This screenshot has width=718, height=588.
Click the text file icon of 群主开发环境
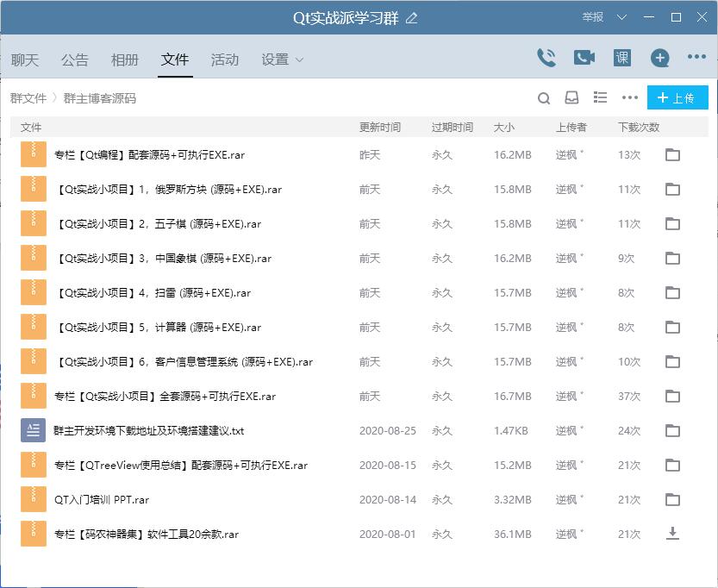pyautogui.click(x=33, y=430)
